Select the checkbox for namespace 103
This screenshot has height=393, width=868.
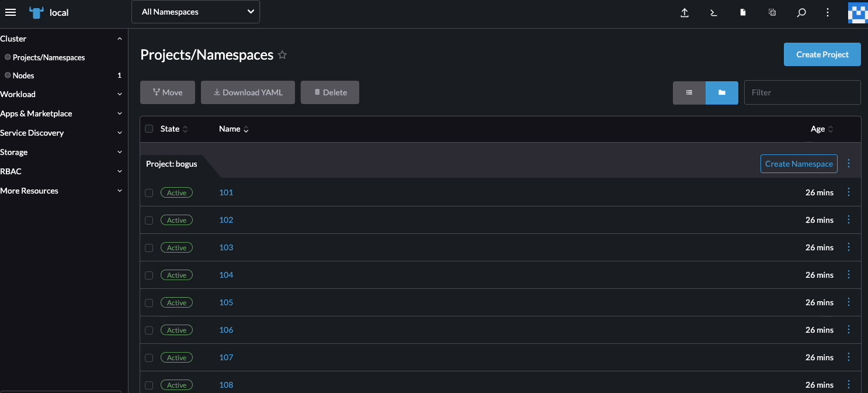pyautogui.click(x=149, y=247)
